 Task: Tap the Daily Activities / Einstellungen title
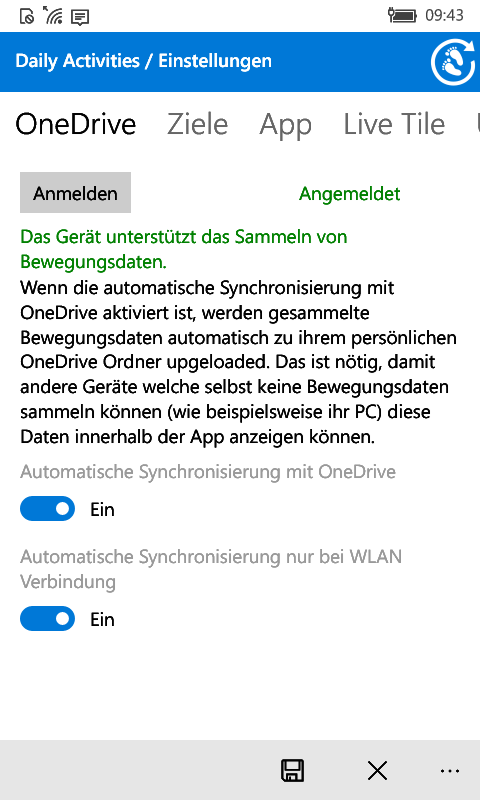pos(143,61)
